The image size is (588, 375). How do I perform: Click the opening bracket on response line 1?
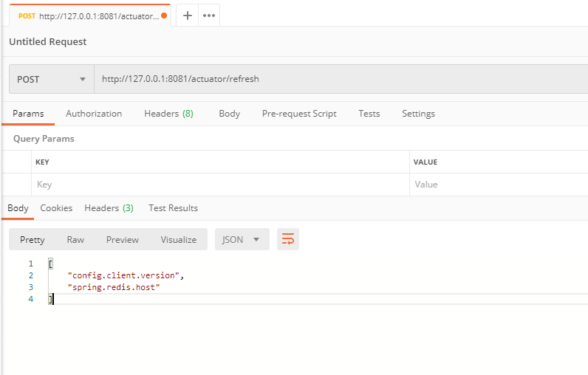[x=51, y=264]
